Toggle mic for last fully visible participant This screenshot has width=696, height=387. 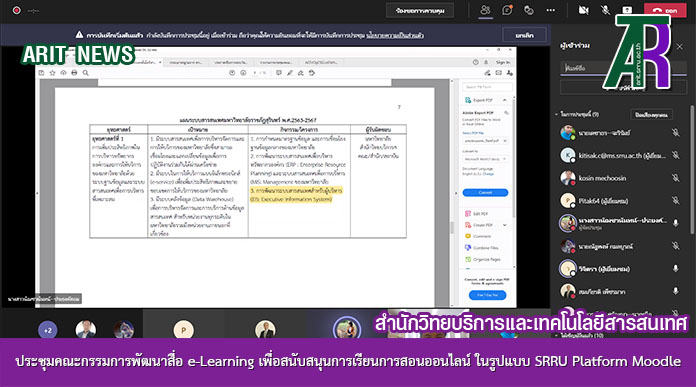click(675, 291)
